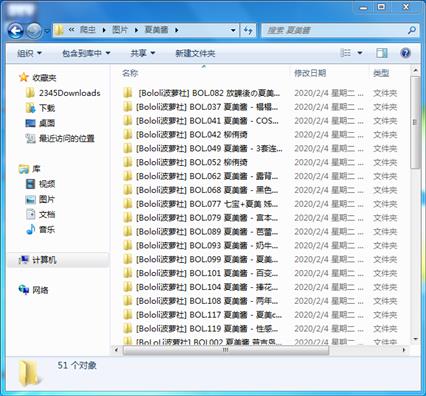The width and height of the screenshot is (426, 396).
Task: Click the folder icon of BOL.068
Action: 127,190
